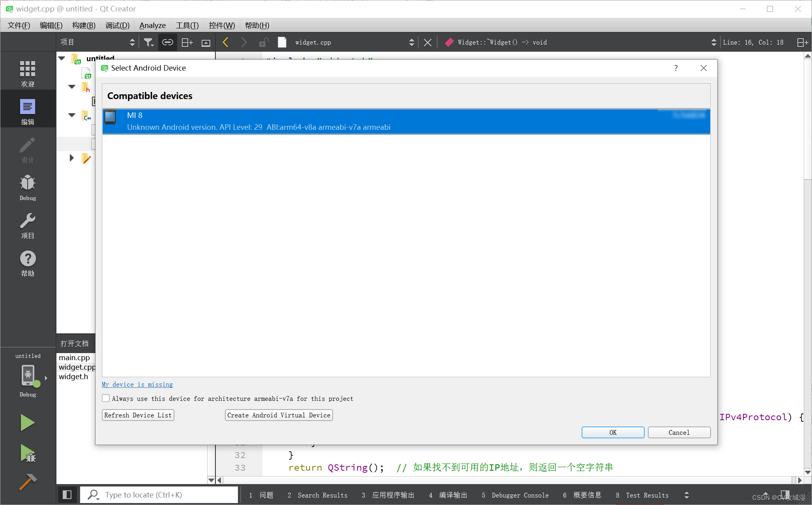This screenshot has width=812, height=505.
Task: Open the Projects (项目) wrench mode
Action: click(28, 225)
